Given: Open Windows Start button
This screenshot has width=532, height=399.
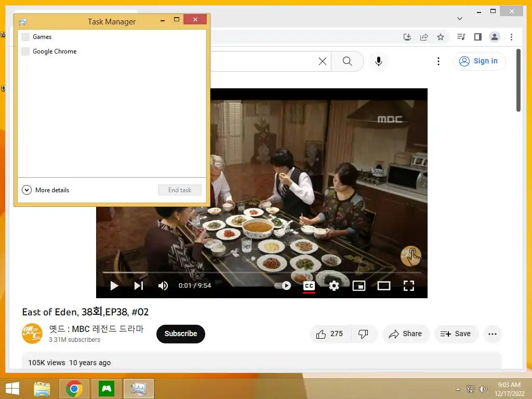Looking at the screenshot, I should tap(12, 389).
